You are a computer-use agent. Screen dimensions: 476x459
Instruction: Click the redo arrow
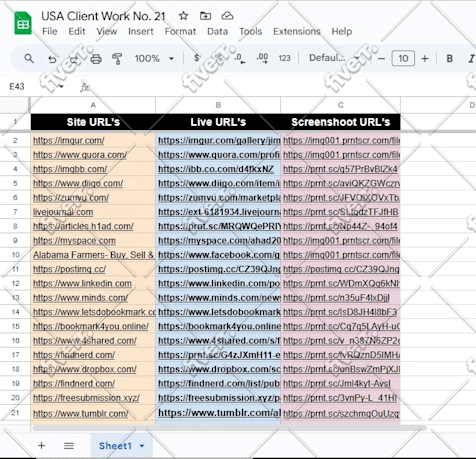(x=74, y=59)
